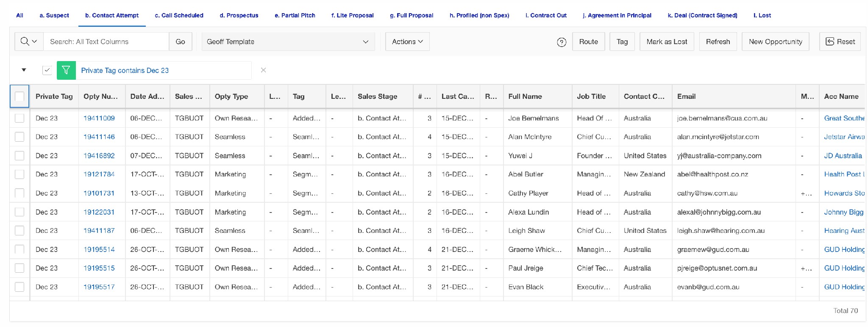Focus the All Text Columns search field

(106, 42)
